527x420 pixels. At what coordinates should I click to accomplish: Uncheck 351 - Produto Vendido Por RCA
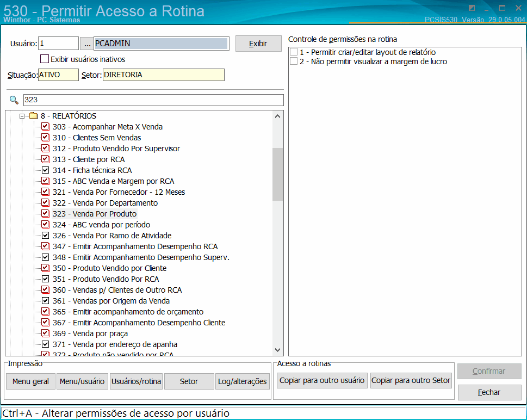(45, 279)
